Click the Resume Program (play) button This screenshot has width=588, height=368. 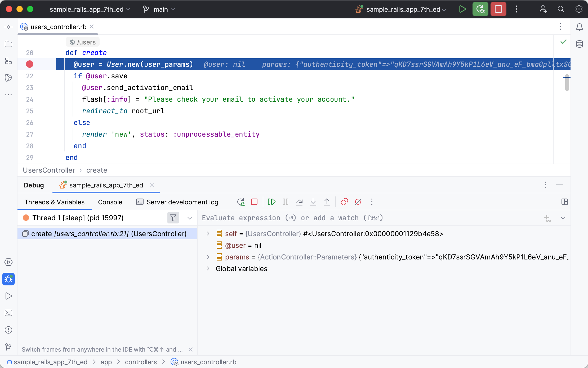[x=271, y=202]
